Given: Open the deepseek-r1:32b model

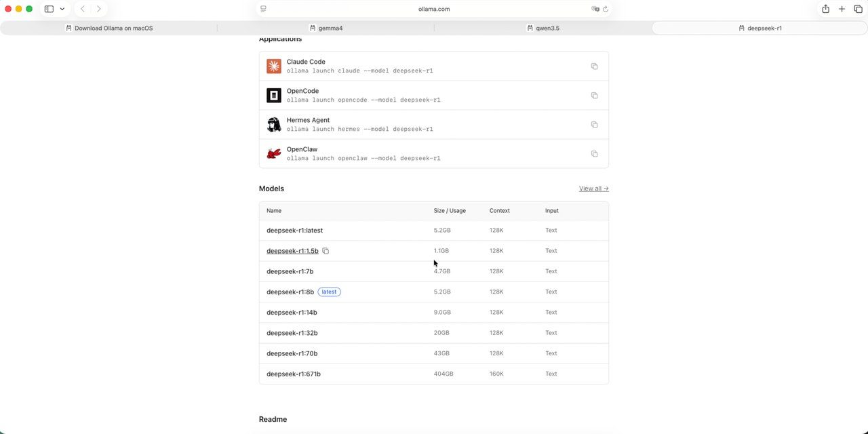Looking at the screenshot, I should coord(292,333).
